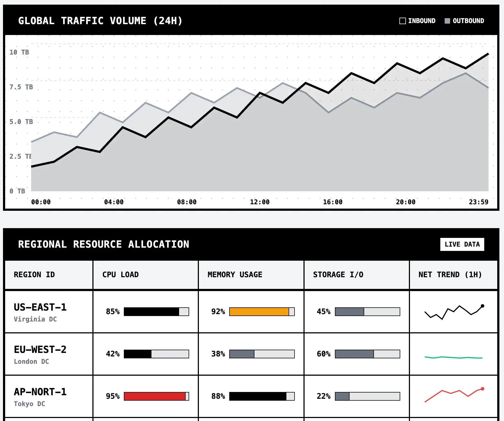
Task: Click the LIVE DATA button
Action: point(462,244)
